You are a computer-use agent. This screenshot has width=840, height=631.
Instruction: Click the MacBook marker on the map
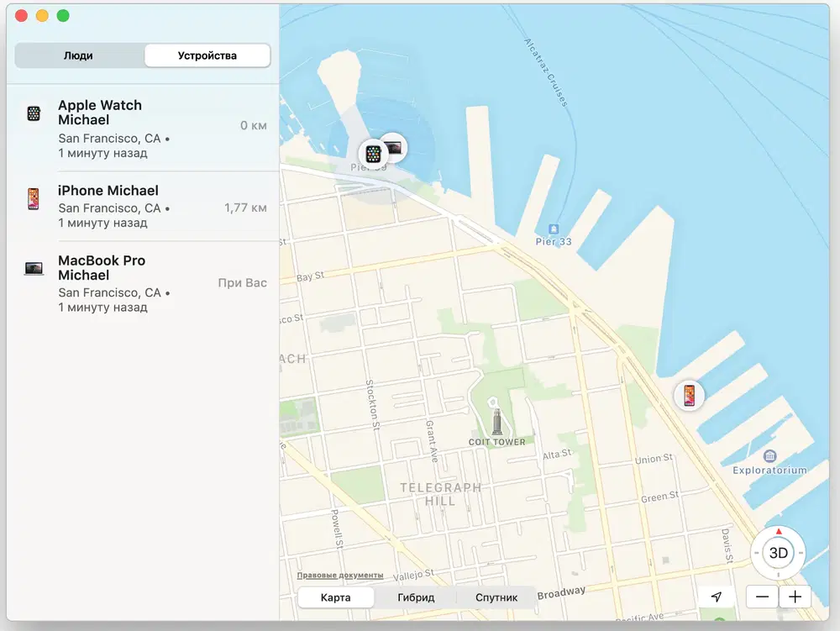click(396, 146)
